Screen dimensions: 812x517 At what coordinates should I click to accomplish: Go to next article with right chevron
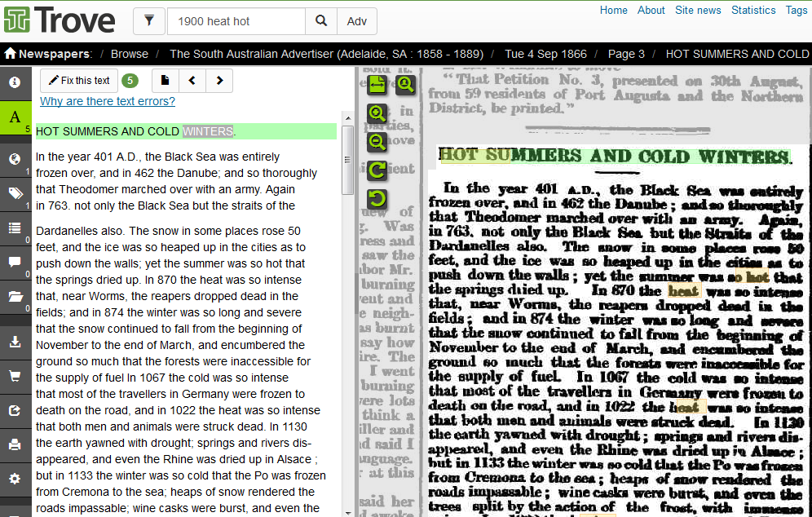click(218, 80)
